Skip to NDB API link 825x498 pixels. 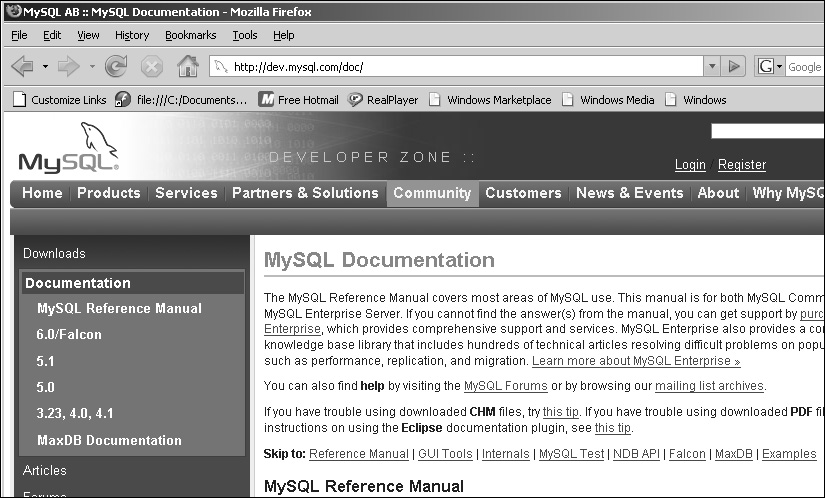pyautogui.click(x=636, y=454)
